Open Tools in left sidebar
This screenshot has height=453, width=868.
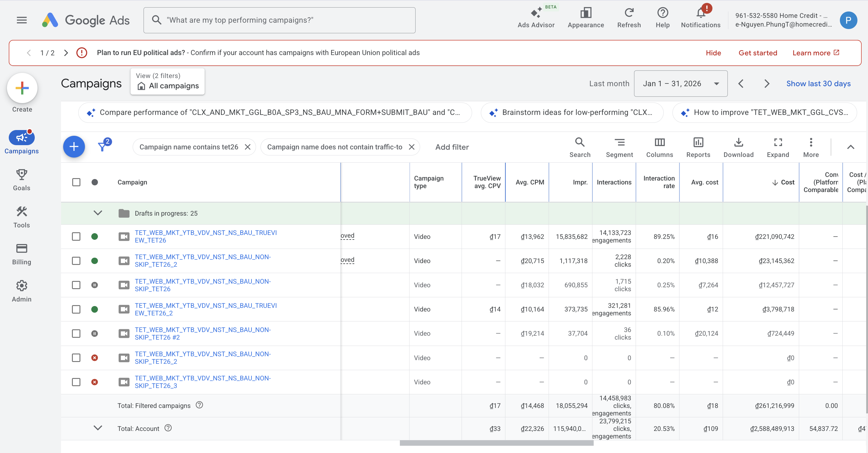[x=21, y=217]
